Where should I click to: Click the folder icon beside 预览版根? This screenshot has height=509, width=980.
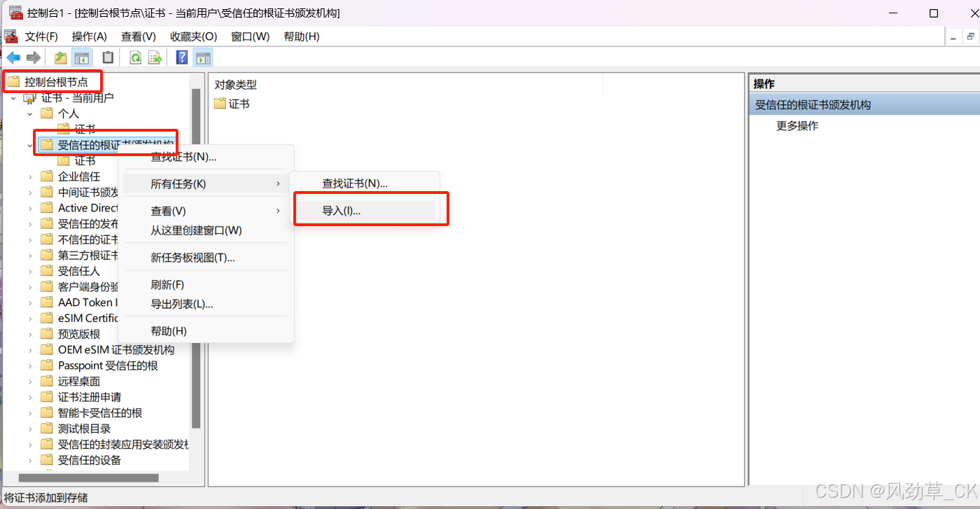47,334
